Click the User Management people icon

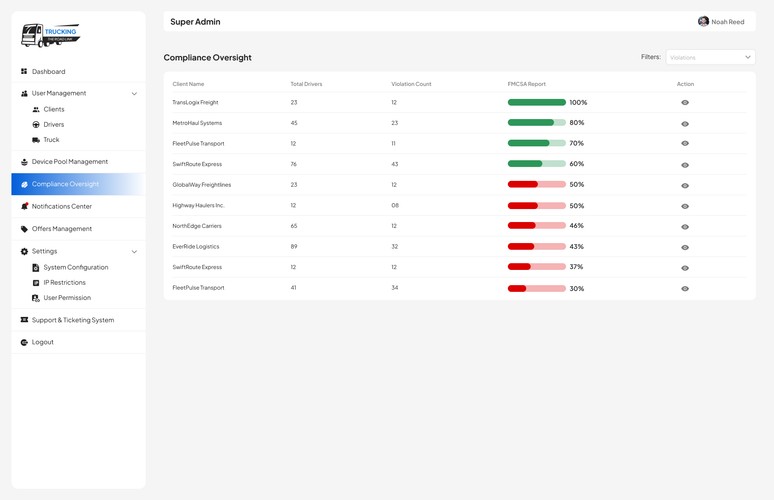coord(24,93)
